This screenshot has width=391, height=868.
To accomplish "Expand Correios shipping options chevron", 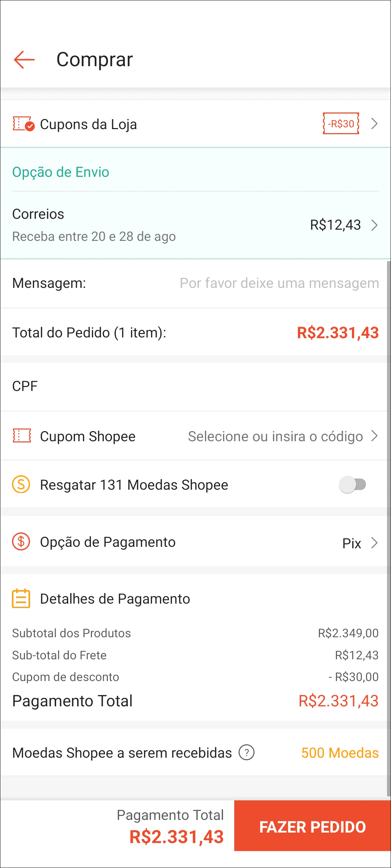I will coord(375,225).
